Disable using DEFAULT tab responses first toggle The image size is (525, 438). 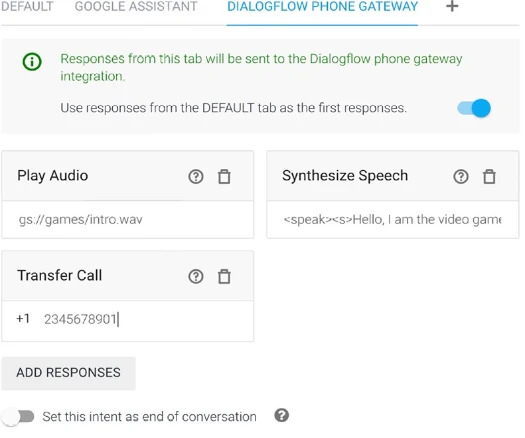click(x=474, y=108)
